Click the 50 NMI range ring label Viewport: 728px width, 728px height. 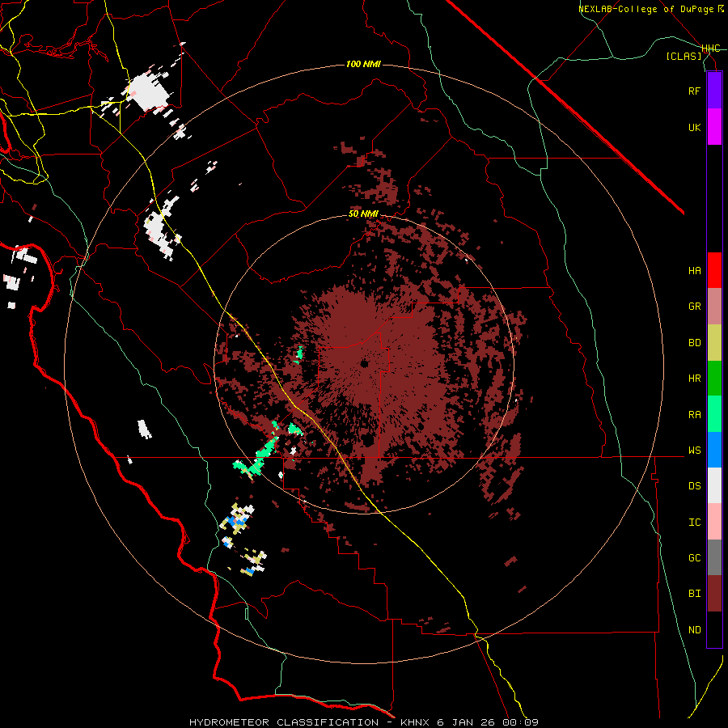tap(363, 214)
